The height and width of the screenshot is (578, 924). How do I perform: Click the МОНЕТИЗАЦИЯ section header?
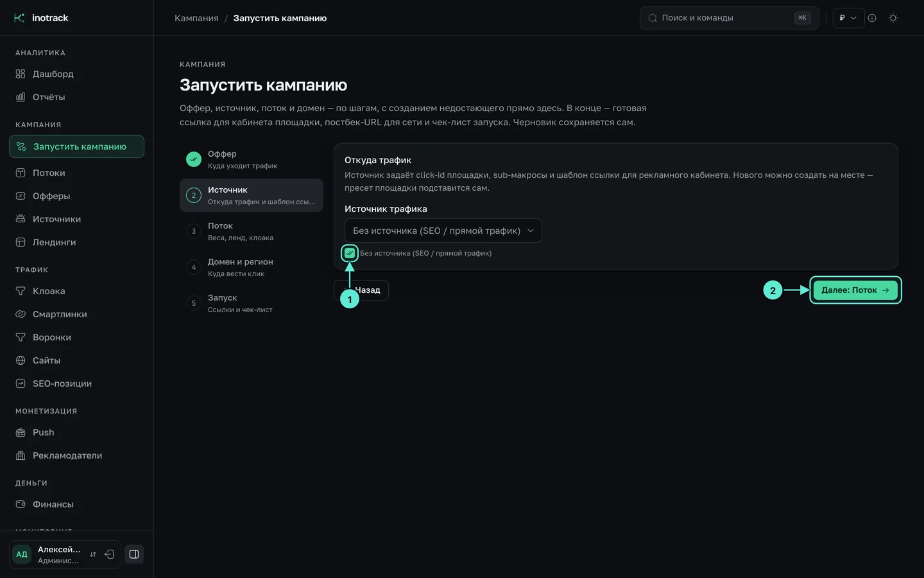[x=46, y=411]
